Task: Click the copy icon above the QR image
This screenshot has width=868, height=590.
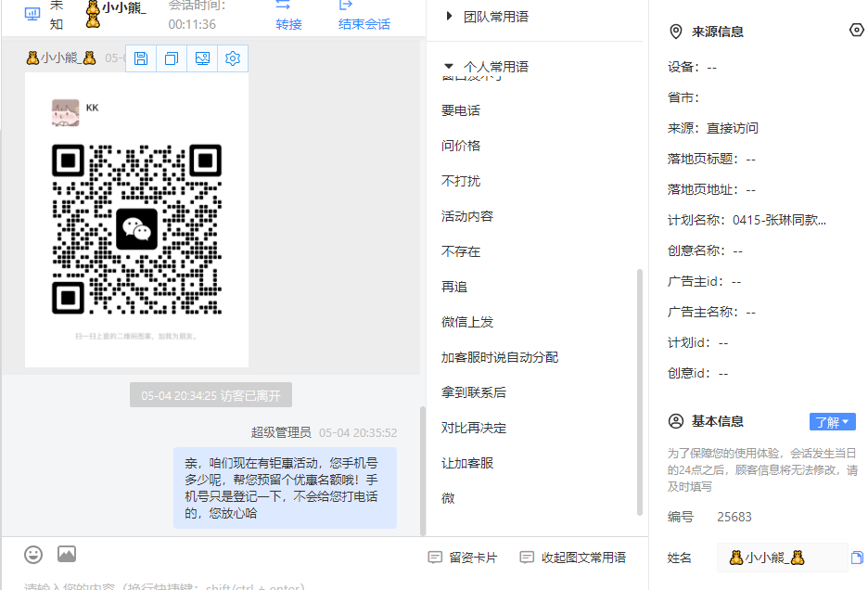Action: point(172,58)
